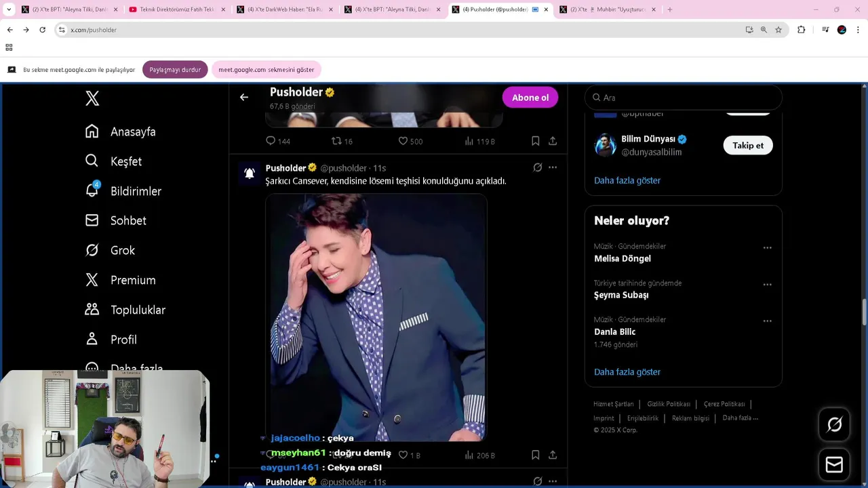868x488 pixels.
Task: Open Hizmet Şartları footer link
Action: pyautogui.click(x=614, y=404)
